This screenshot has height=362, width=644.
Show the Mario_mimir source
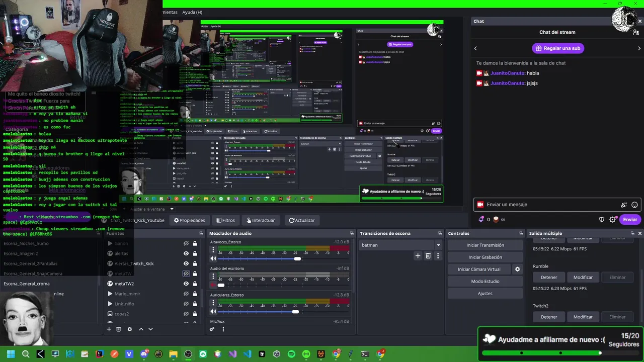coord(186,294)
